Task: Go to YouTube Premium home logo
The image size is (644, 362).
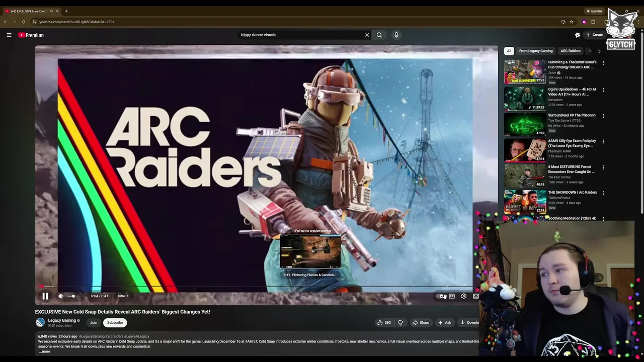Action: (31, 35)
